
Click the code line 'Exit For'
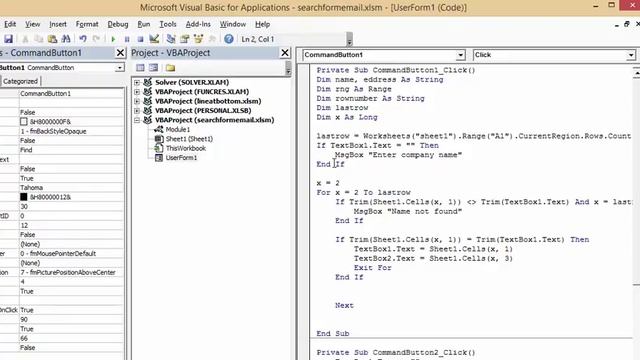coord(373,268)
